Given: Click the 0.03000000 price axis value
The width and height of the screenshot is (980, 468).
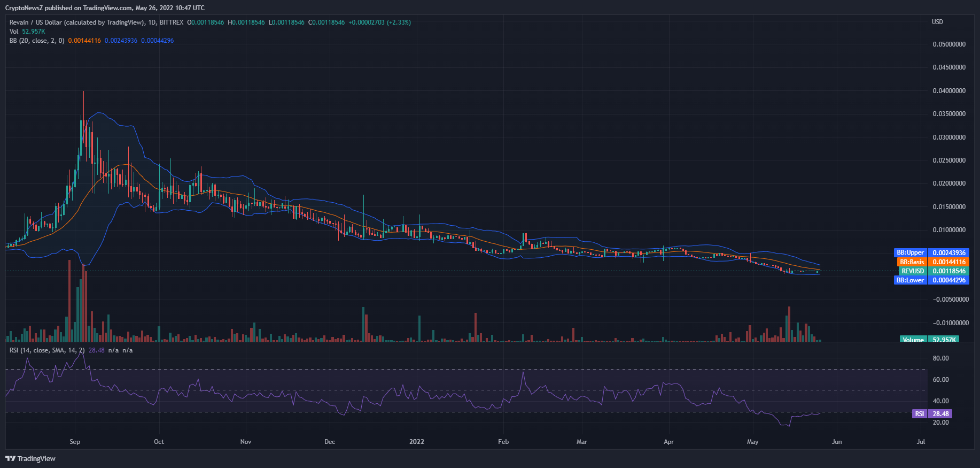Looking at the screenshot, I should click(x=949, y=137).
